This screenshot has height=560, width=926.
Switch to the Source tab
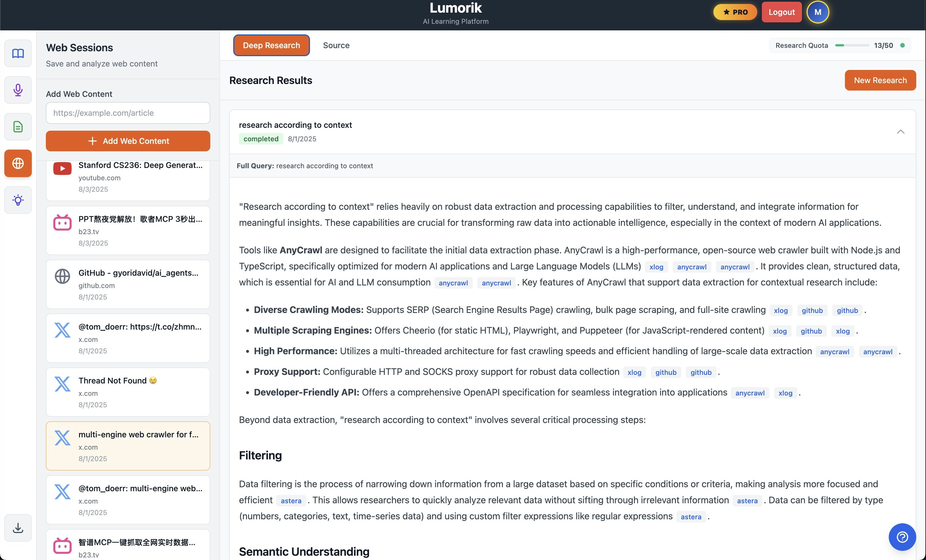(336, 45)
